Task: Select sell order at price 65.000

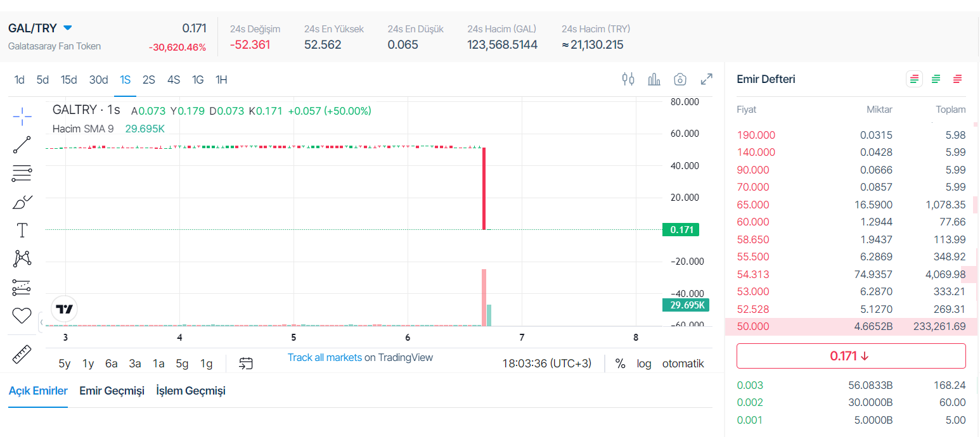Action: point(851,205)
